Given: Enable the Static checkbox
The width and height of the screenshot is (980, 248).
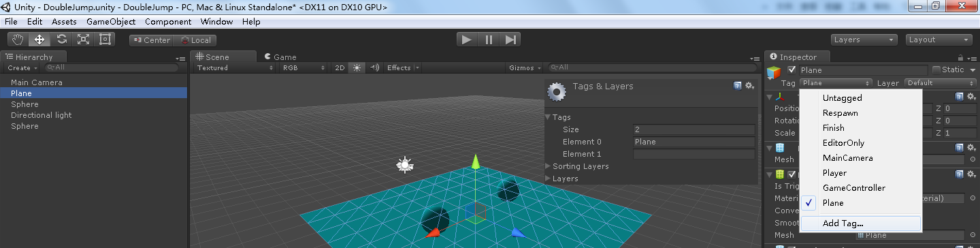Looking at the screenshot, I should [x=936, y=69].
